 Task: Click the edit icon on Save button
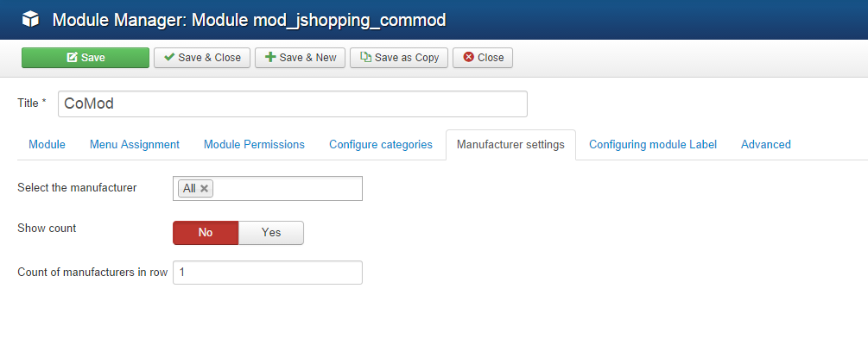coord(73,58)
